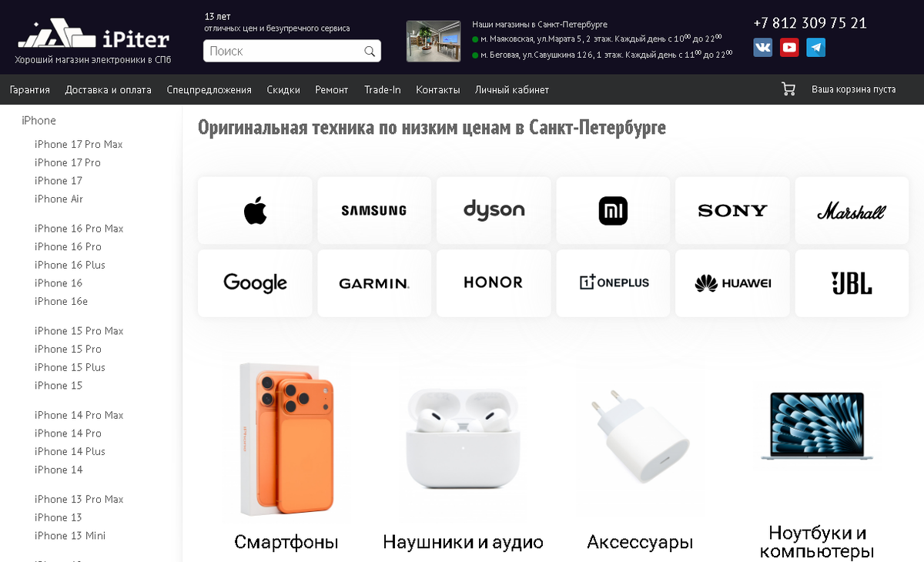Choose the Huawei brand tile

click(732, 283)
